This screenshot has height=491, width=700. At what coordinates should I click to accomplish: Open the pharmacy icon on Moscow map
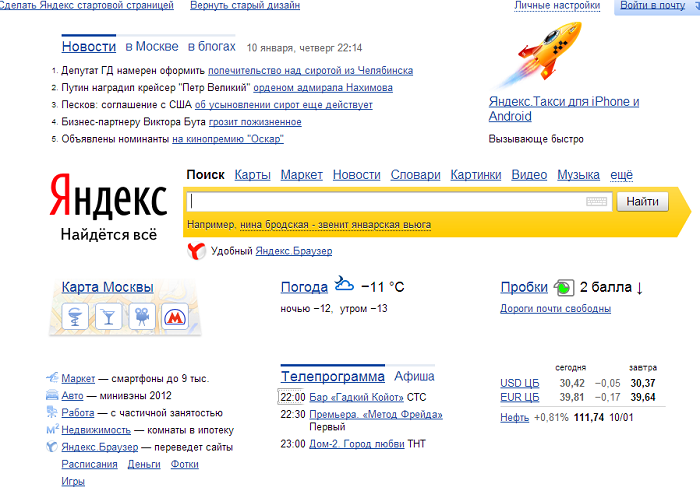tap(75, 316)
